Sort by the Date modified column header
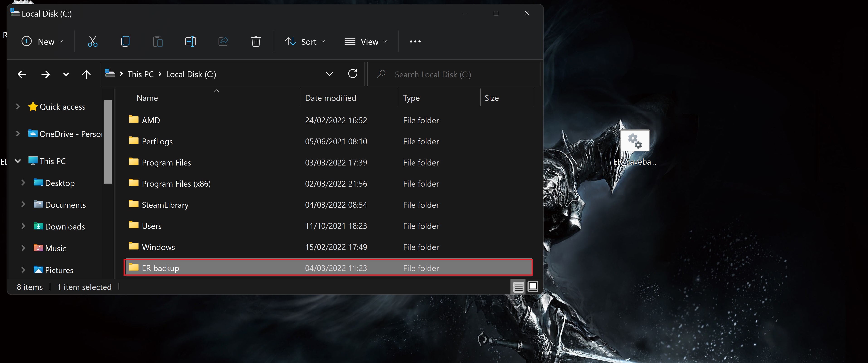 coord(330,98)
